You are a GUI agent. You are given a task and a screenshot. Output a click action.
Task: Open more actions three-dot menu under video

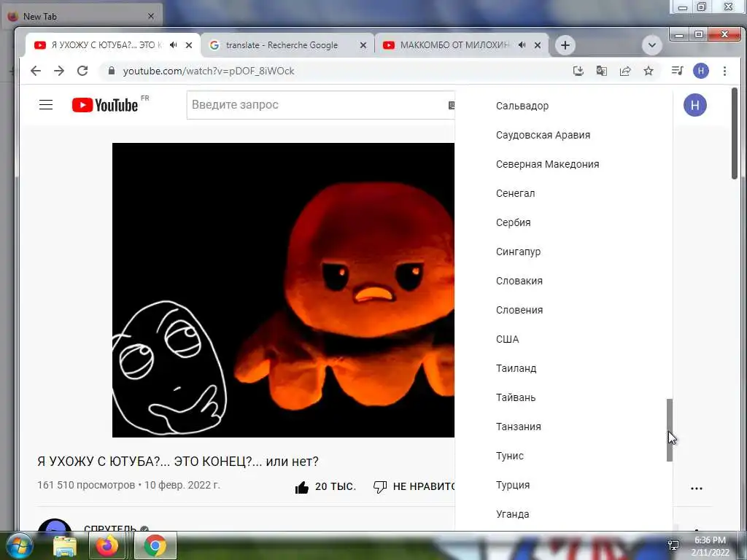click(697, 488)
